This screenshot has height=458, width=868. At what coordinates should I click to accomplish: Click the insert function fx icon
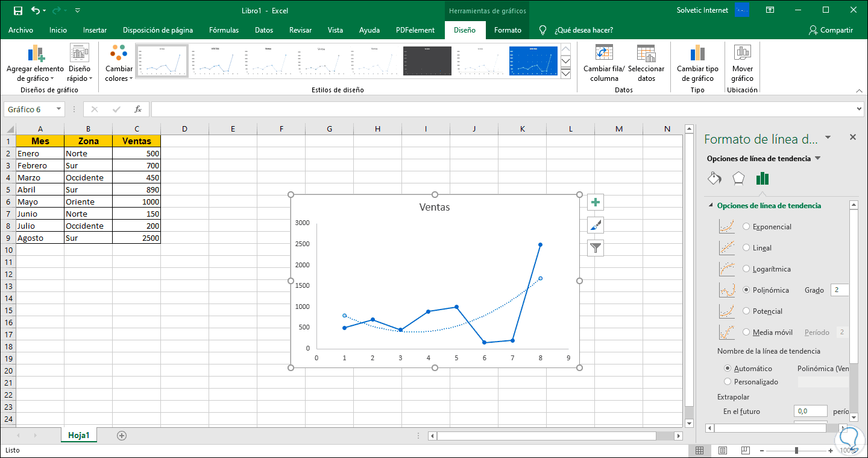coord(138,109)
